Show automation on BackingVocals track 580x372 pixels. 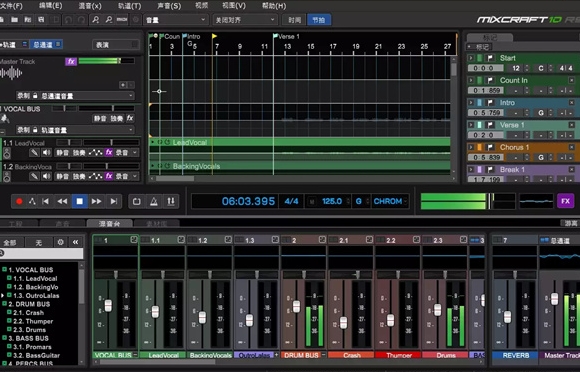(95, 176)
